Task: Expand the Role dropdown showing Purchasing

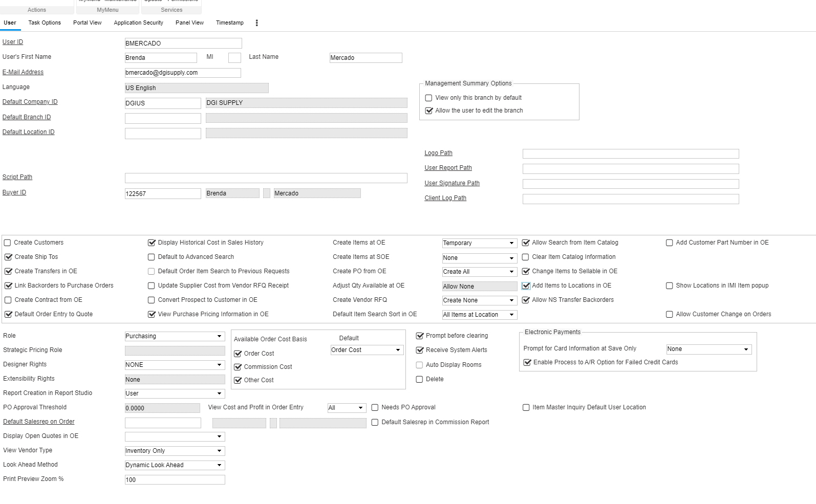Action: tap(175, 337)
